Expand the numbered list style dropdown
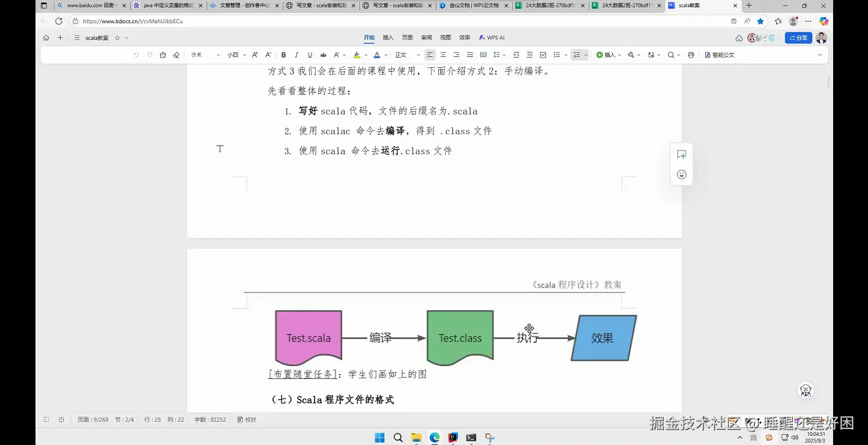This screenshot has width=868, height=445. pyautogui.click(x=585, y=54)
